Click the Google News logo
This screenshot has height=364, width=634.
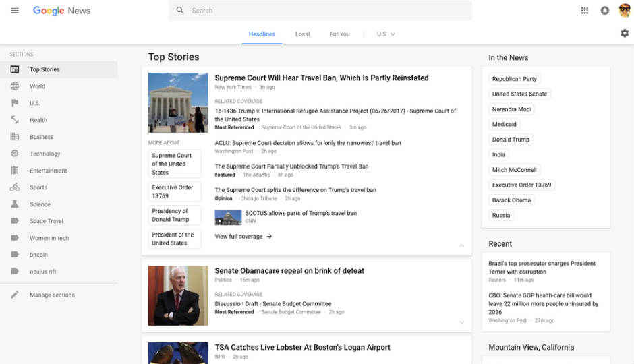(x=61, y=11)
